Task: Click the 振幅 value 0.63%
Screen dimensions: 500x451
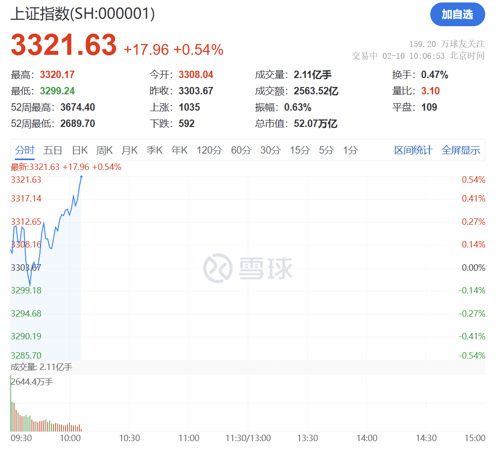Action: pyautogui.click(x=297, y=107)
